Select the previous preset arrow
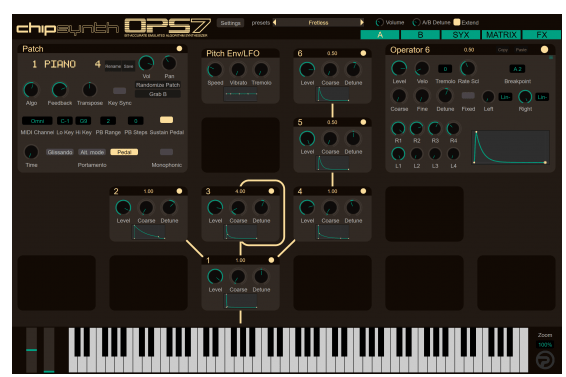566x377 pixels. pos(275,22)
